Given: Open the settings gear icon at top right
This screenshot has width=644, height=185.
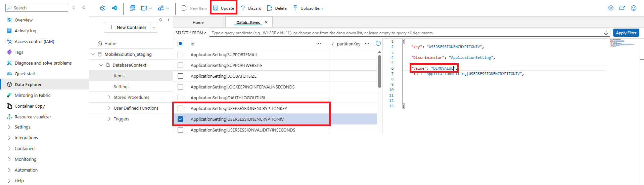Looking at the screenshot, I should pyautogui.click(x=611, y=8).
